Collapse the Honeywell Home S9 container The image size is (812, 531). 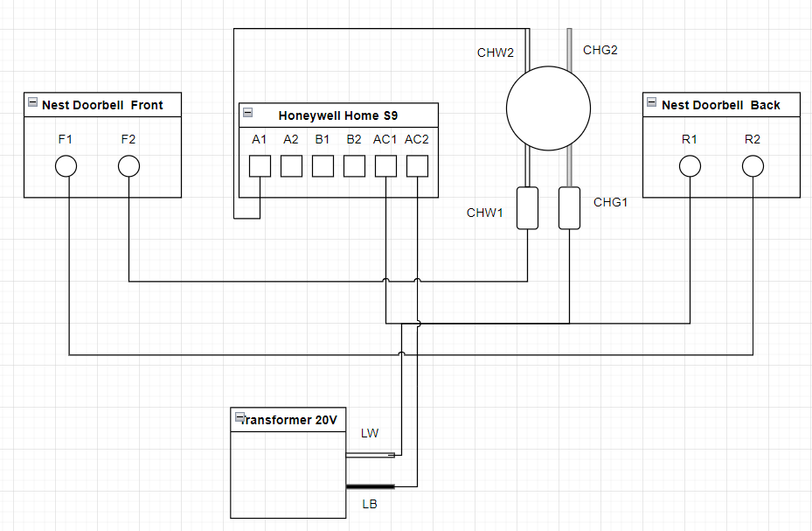247,113
